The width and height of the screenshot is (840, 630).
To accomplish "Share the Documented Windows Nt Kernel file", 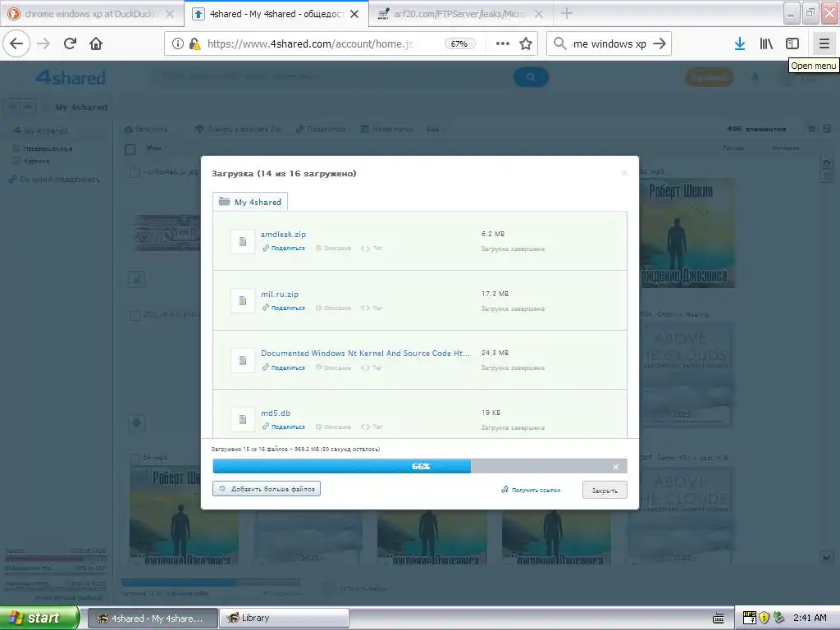I will (283, 367).
